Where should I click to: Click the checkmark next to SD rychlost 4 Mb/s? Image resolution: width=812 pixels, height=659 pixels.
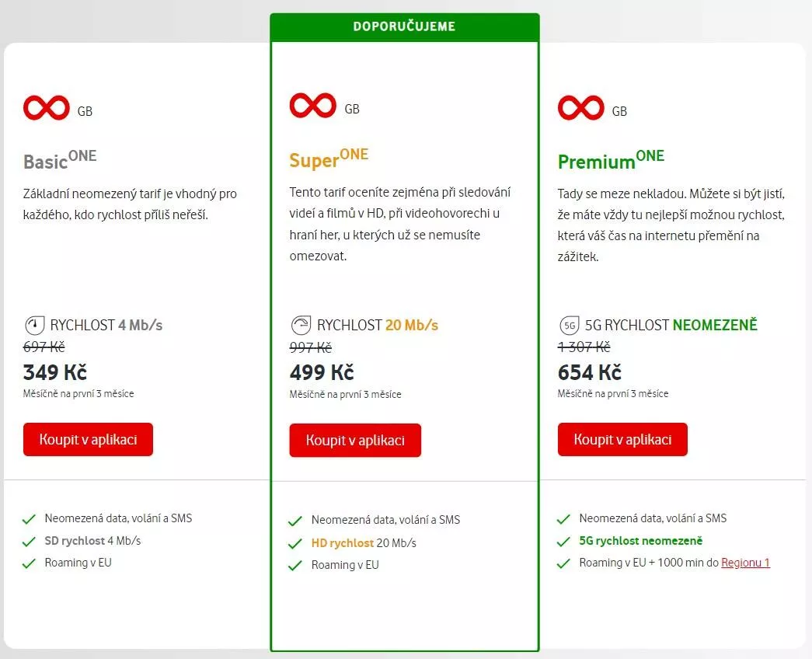(x=30, y=541)
